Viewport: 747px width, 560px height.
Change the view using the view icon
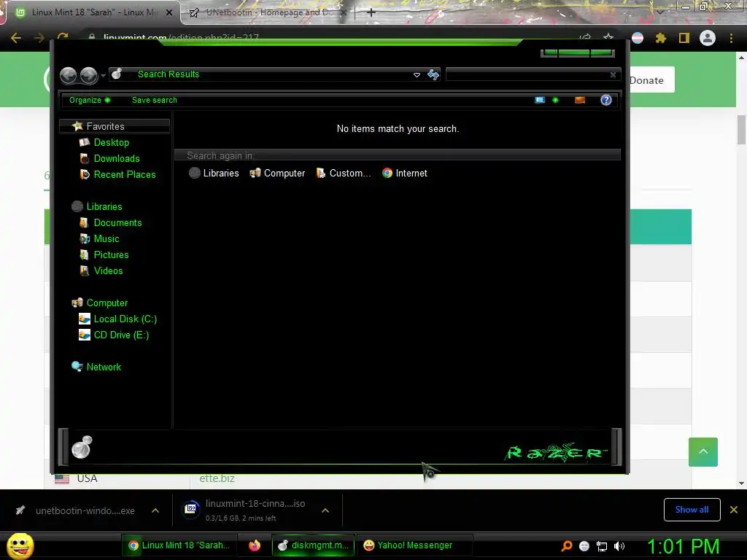[540, 100]
